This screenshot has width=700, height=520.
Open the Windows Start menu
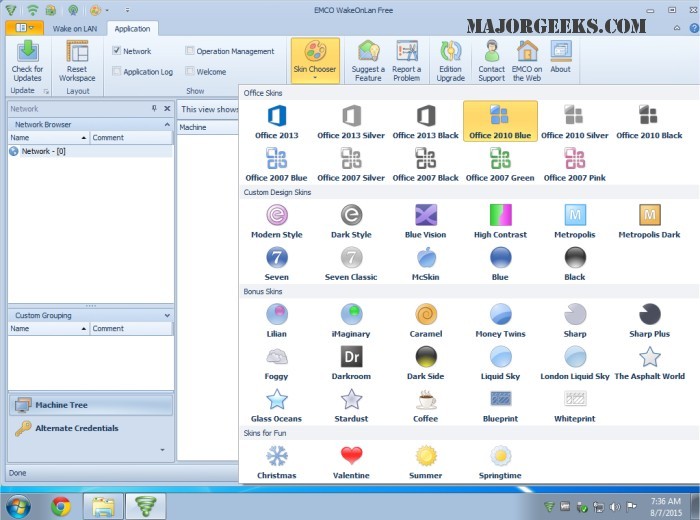coord(18,507)
